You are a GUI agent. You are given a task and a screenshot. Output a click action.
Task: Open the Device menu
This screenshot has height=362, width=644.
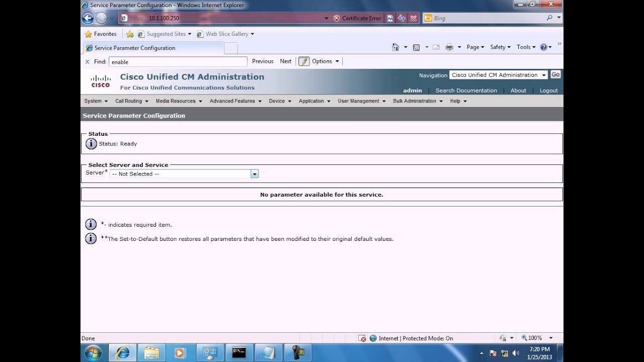(x=280, y=101)
